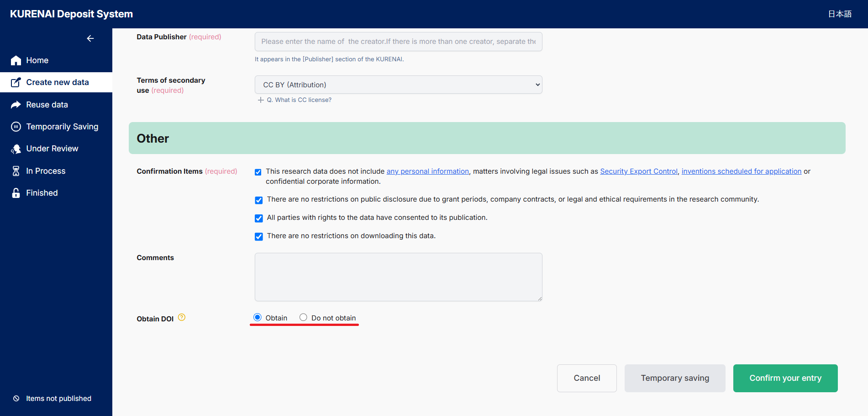Open the In Process section
868x416 pixels.
(56, 171)
